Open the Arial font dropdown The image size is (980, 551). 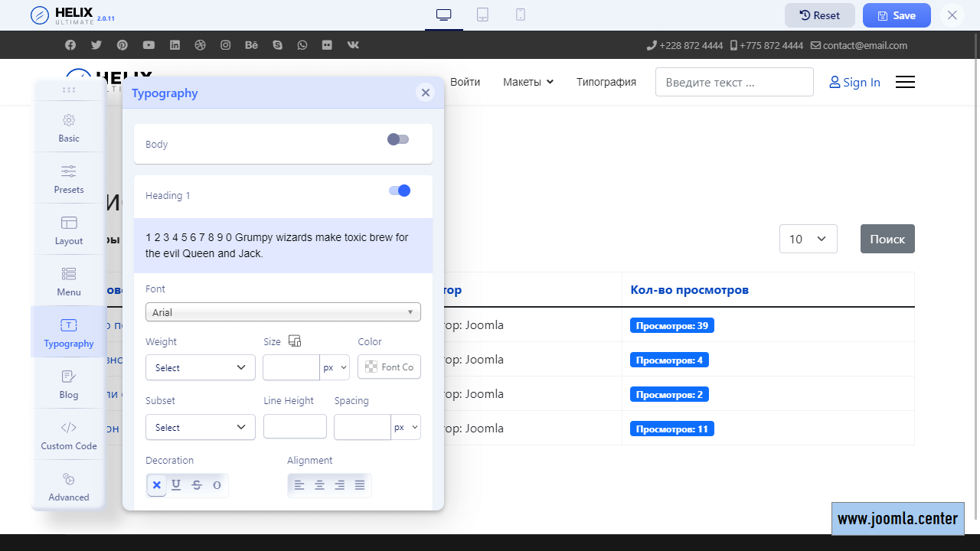tap(283, 312)
